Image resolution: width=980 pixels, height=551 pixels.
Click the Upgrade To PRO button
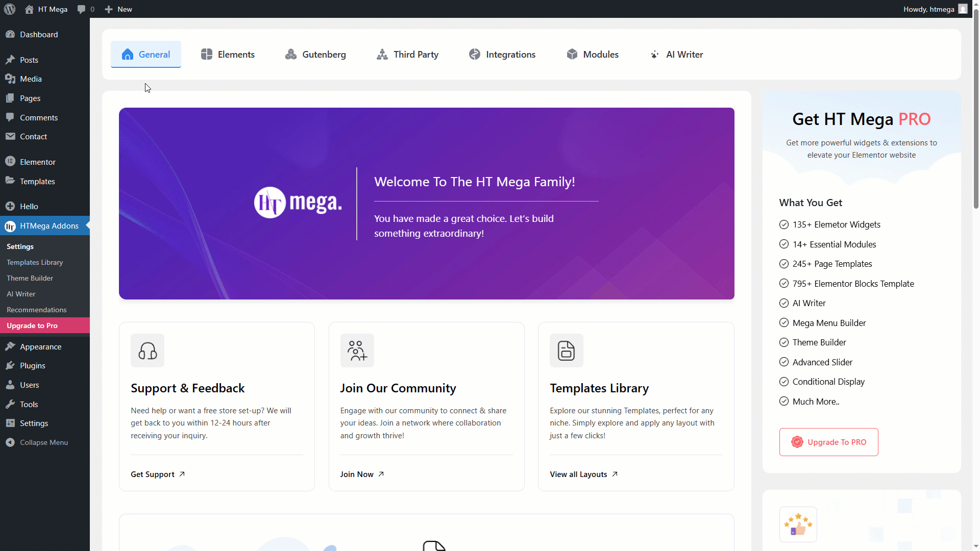click(x=829, y=442)
